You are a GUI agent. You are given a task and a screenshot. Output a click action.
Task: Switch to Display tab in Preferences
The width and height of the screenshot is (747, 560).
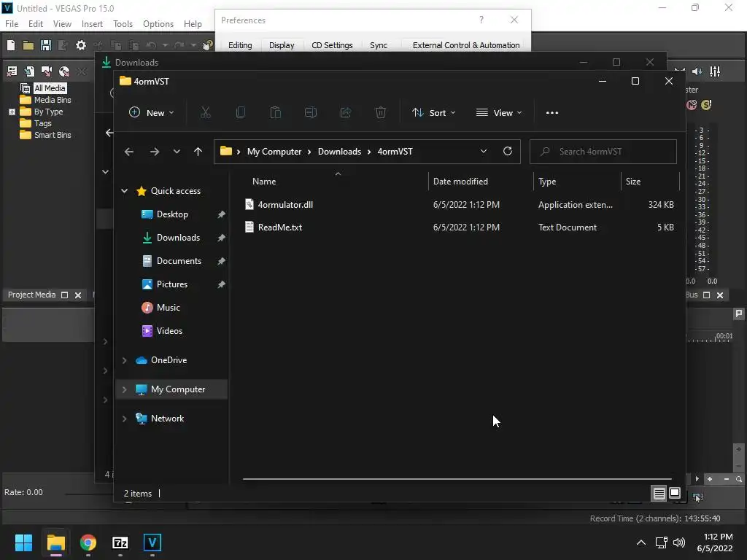(282, 45)
